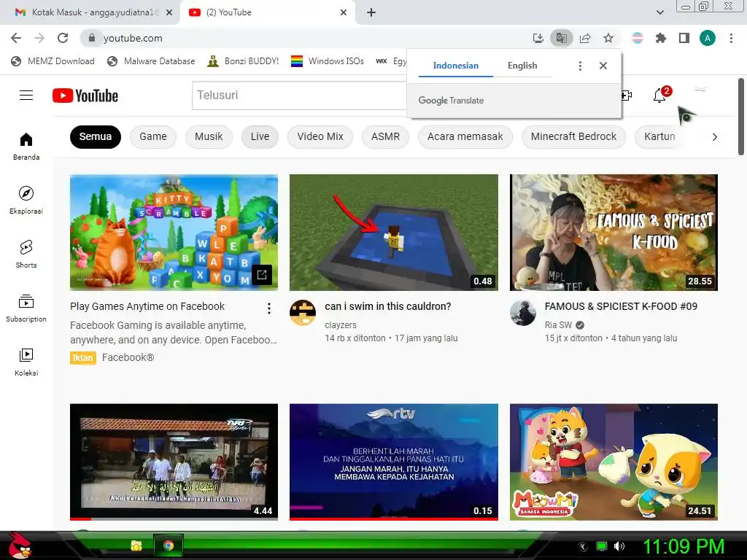Open Windows ISOs bookmark
Image resolution: width=747 pixels, height=560 pixels.
328,61
